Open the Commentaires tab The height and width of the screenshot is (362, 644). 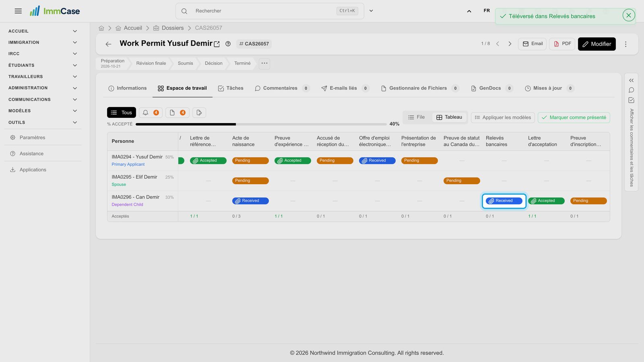[x=282, y=88]
